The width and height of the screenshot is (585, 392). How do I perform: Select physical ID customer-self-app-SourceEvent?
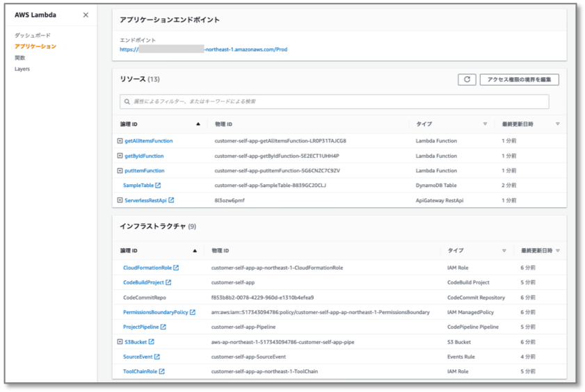[x=248, y=357]
